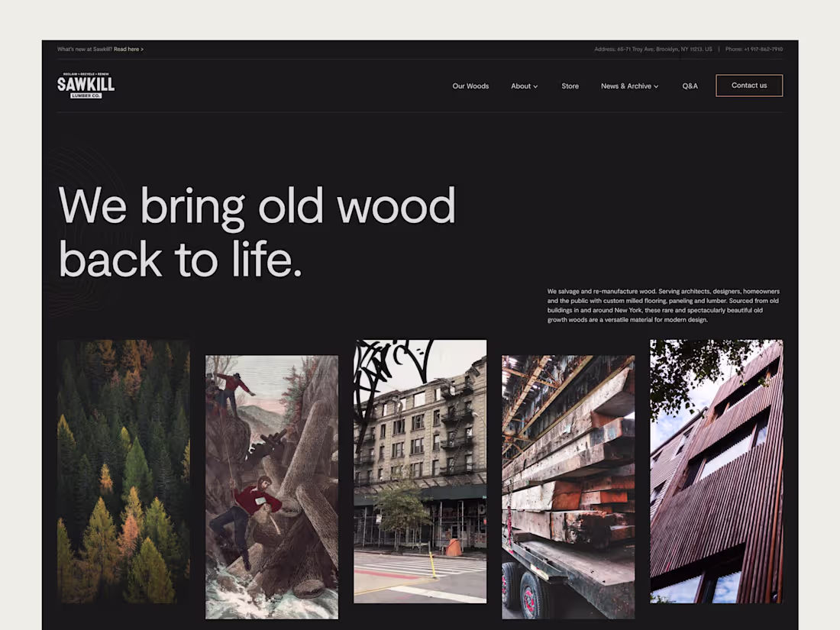Expand the About dropdown menu

click(x=524, y=86)
